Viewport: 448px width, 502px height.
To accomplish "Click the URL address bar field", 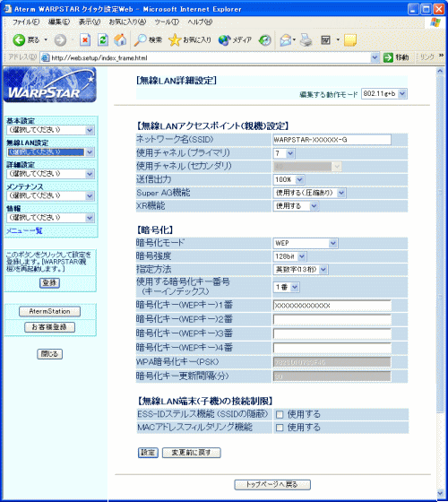I will 210,58.
